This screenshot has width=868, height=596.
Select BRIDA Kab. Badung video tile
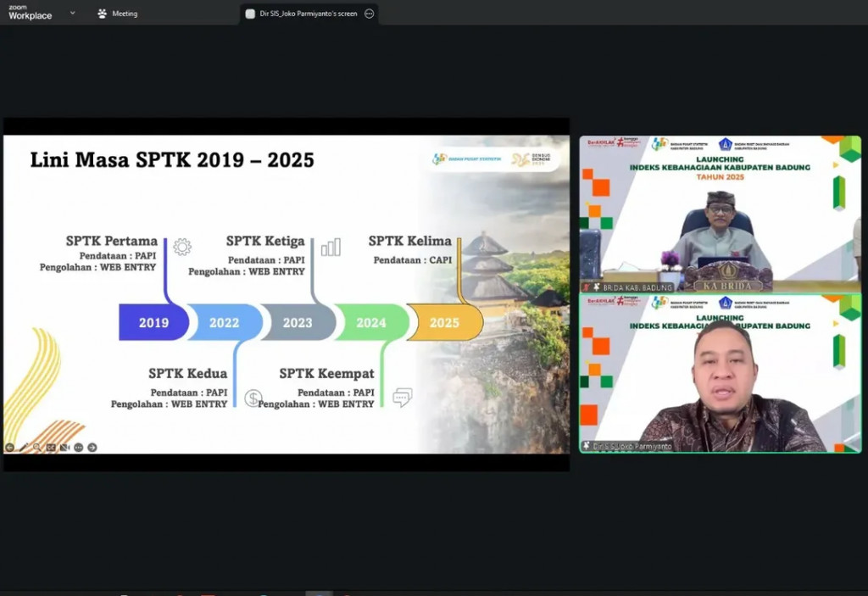720,214
